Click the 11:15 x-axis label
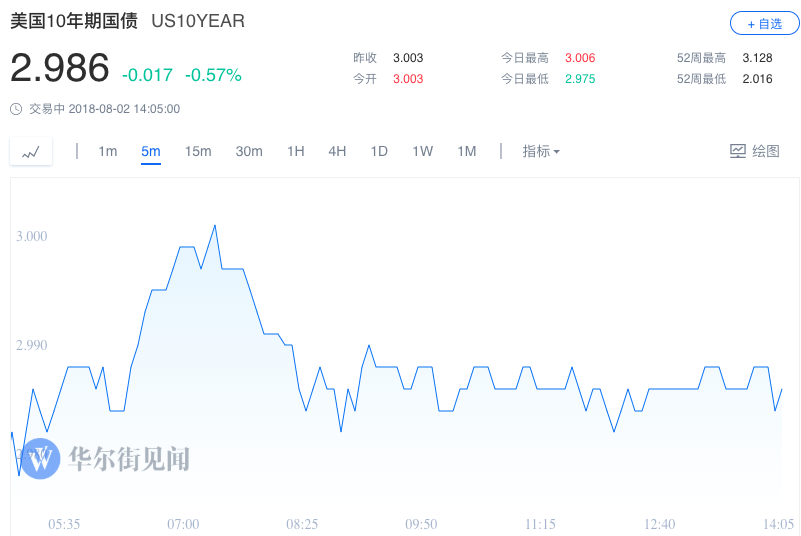Screen dimensions: 801x536 540,524
